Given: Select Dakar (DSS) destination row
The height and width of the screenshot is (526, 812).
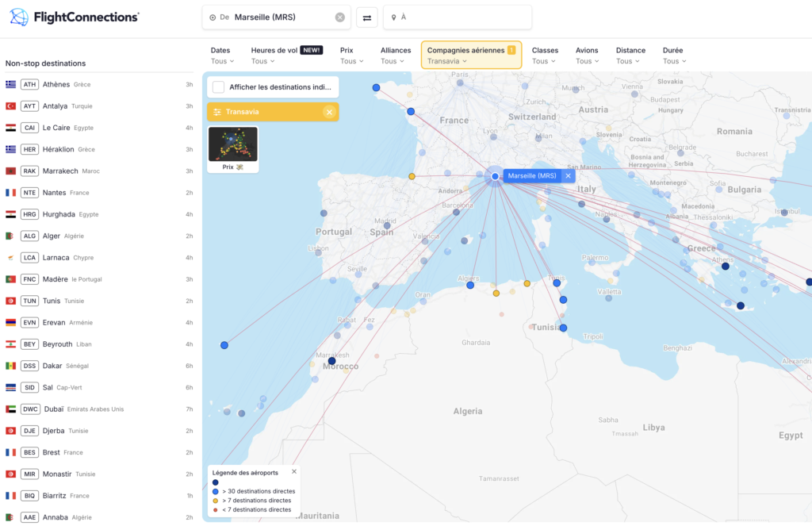Looking at the screenshot, I should [99, 366].
